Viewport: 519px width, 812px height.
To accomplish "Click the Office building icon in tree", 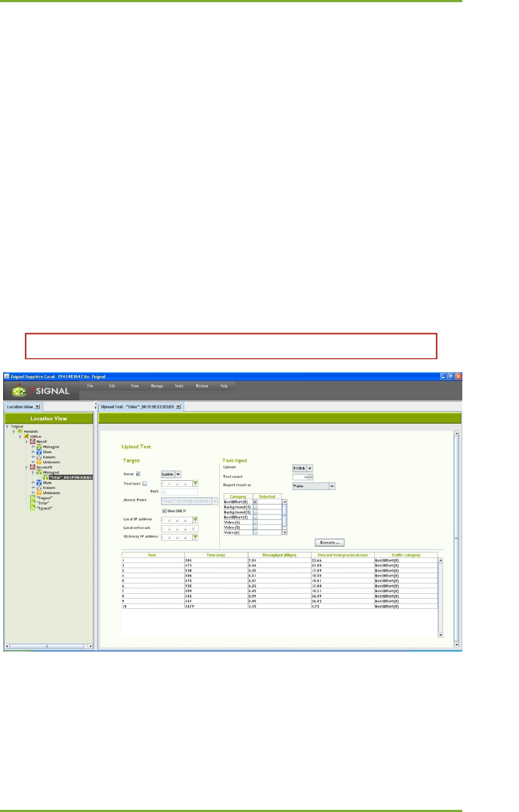I will click(26, 437).
